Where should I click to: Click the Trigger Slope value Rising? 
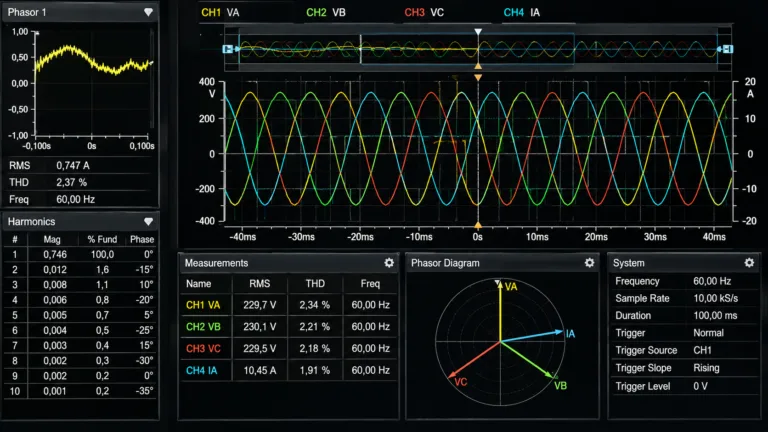[706, 368]
